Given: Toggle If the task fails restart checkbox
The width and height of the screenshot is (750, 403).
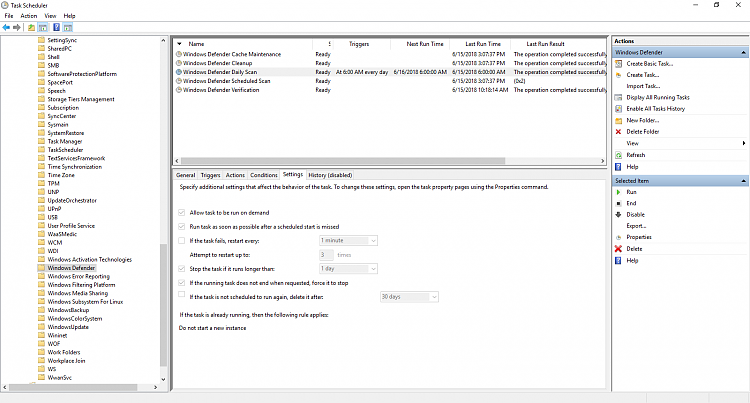Looking at the screenshot, I should pos(181,240).
